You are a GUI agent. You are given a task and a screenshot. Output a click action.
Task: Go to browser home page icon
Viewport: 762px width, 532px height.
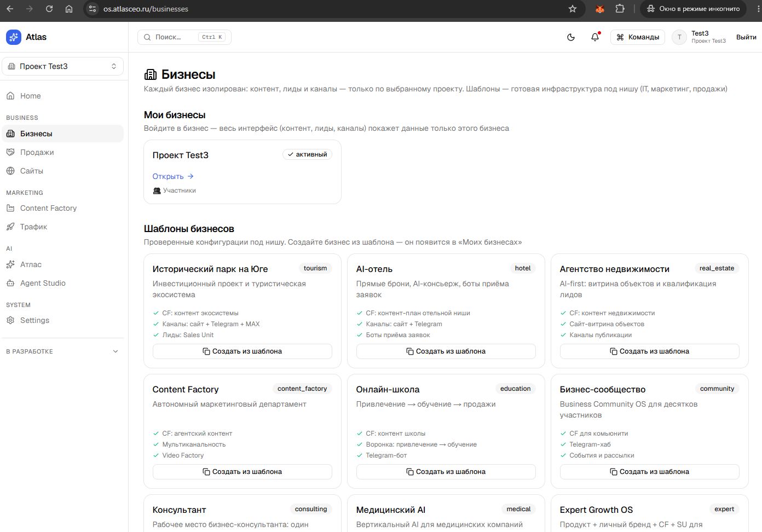(x=68, y=9)
